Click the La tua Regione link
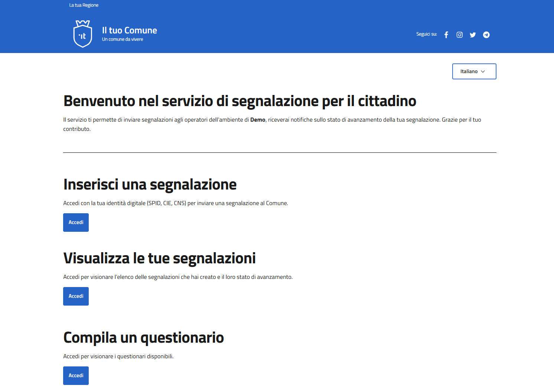 pyautogui.click(x=84, y=5)
